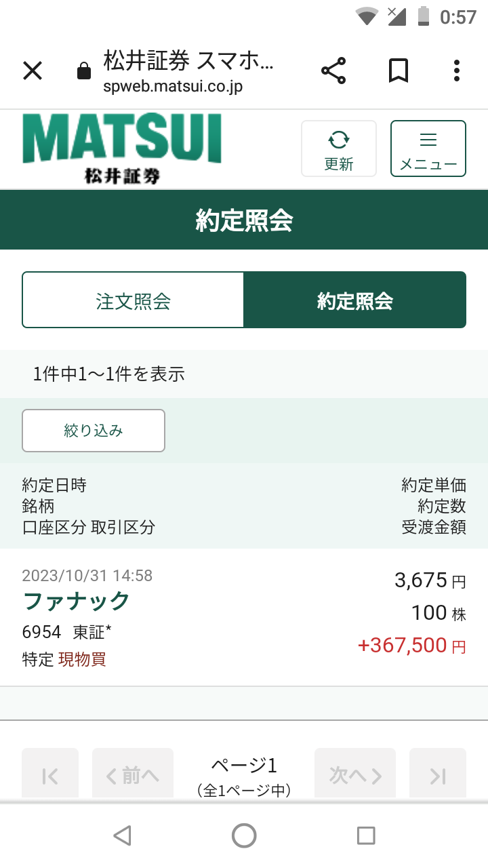Image resolution: width=488 pixels, height=868 pixels.
Task: Tap the 前へ previous page button
Action: (x=133, y=775)
